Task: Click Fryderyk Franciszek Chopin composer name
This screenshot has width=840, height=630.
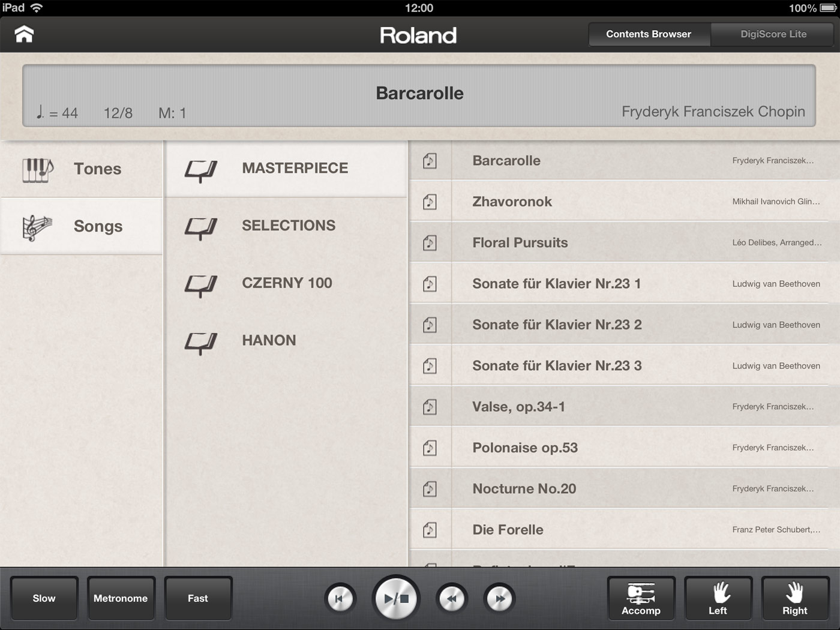Action: (713, 112)
